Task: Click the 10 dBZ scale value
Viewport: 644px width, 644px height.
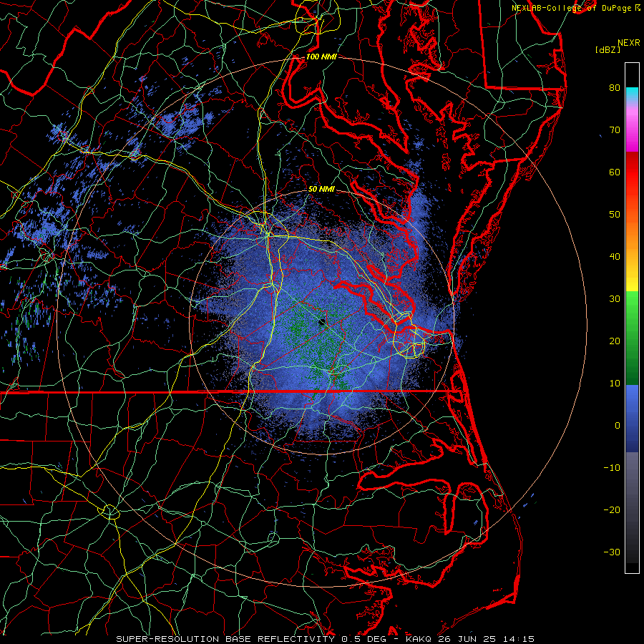Action: pos(615,384)
